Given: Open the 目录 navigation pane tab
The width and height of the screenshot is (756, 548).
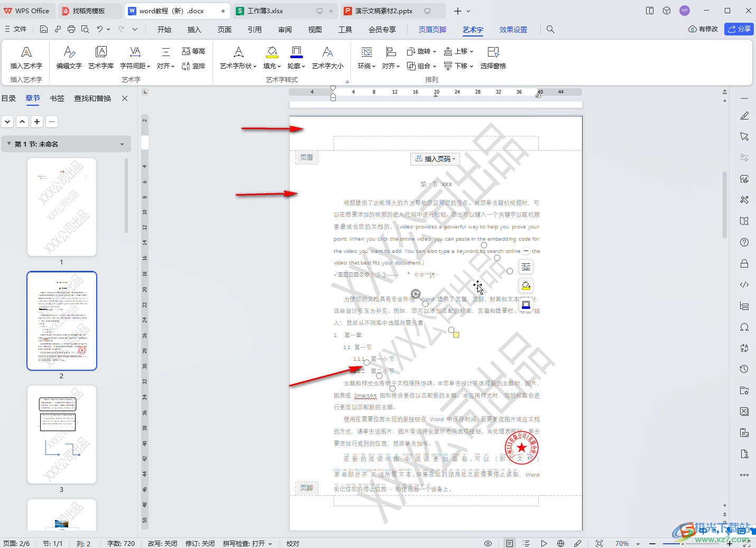Looking at the screenshot, I should (9, 98).
